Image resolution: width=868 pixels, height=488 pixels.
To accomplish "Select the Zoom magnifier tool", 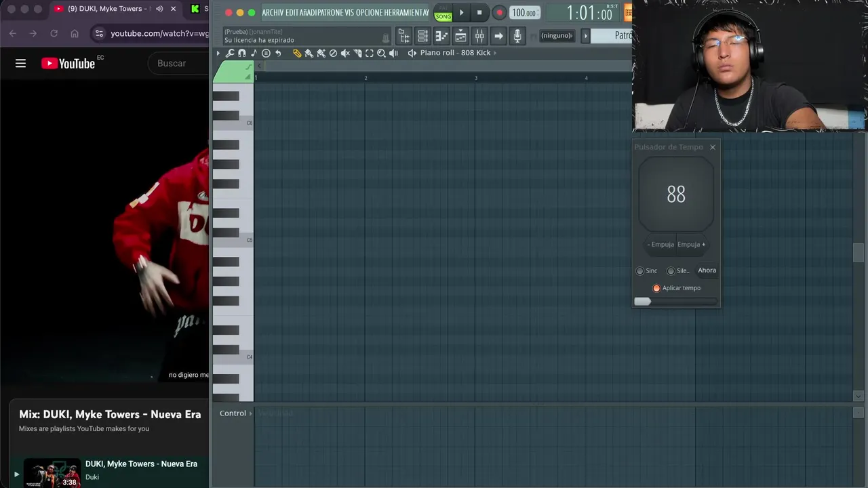I will point(381,53).
